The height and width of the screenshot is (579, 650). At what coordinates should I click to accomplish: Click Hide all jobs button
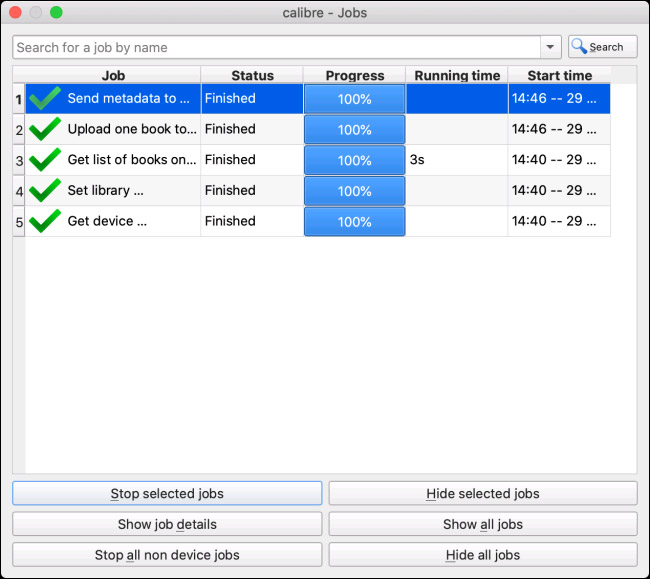483,555
